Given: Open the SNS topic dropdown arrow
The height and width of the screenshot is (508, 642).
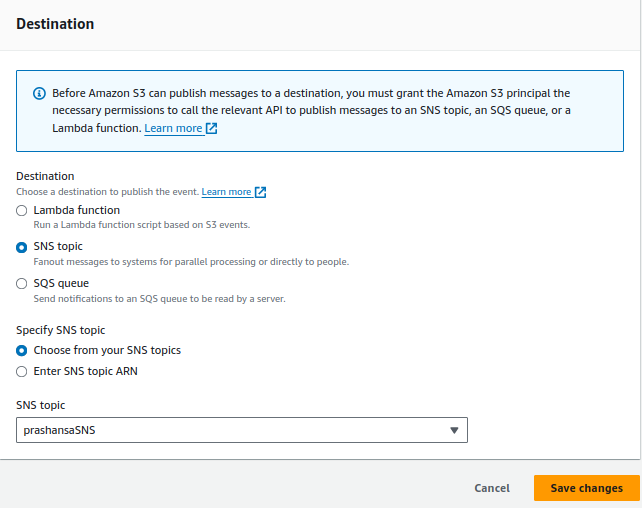Looking at the screenshot, I should pos(454,430).
